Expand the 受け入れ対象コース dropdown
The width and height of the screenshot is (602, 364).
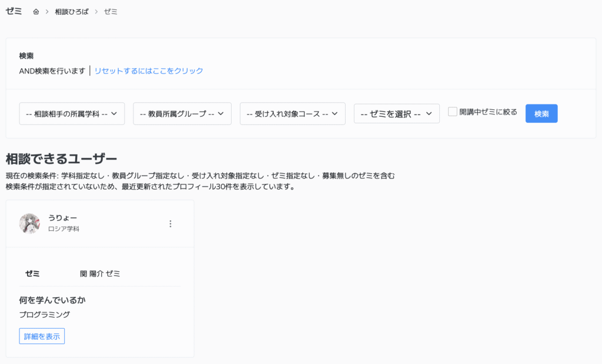[292, 113]
